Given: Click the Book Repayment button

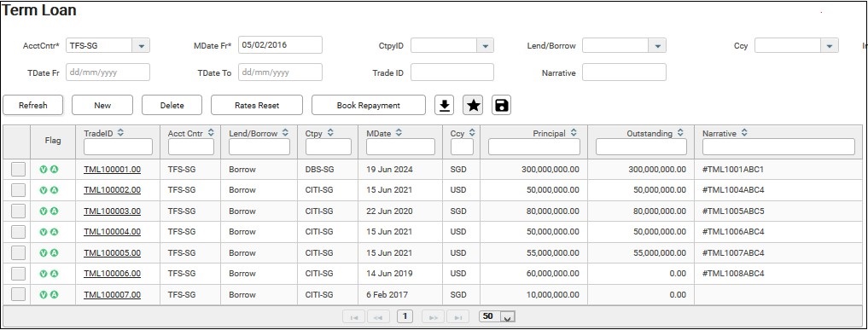Looking at the screenshot, I should click(369, 105).
